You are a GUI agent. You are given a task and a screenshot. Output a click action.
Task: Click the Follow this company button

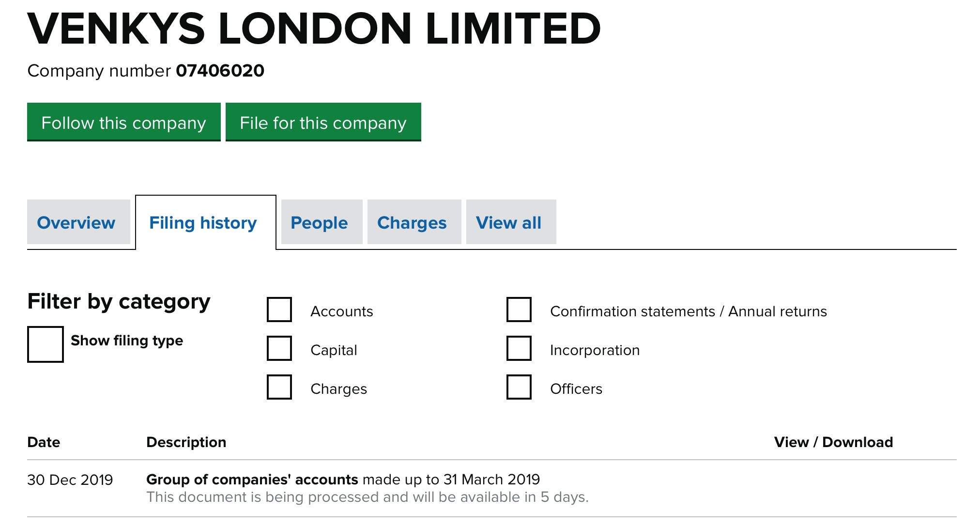click(x=123, y=123)
